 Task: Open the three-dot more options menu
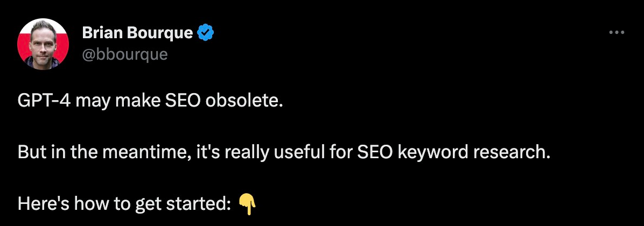click(615, 32)
